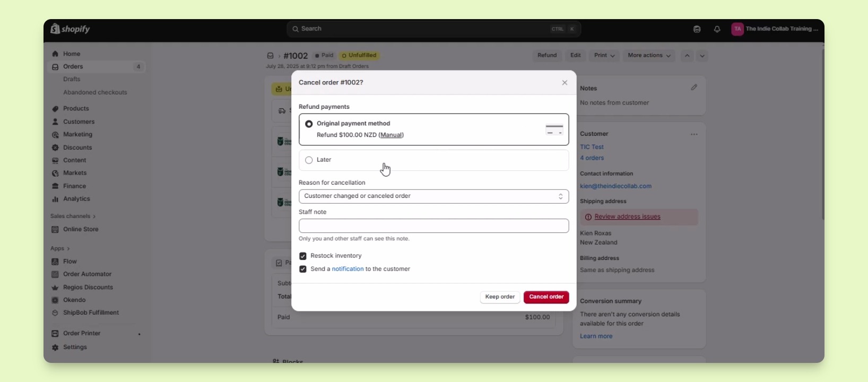Uncheck Send a notification to the customer
The height and width of the screenshot is (382, 868).
[303, 270]
